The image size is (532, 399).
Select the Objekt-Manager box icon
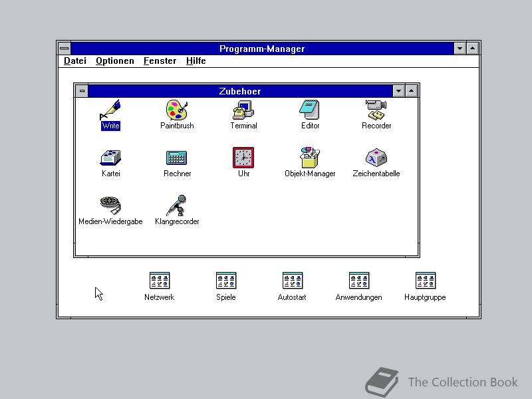[x=310, y=158]
